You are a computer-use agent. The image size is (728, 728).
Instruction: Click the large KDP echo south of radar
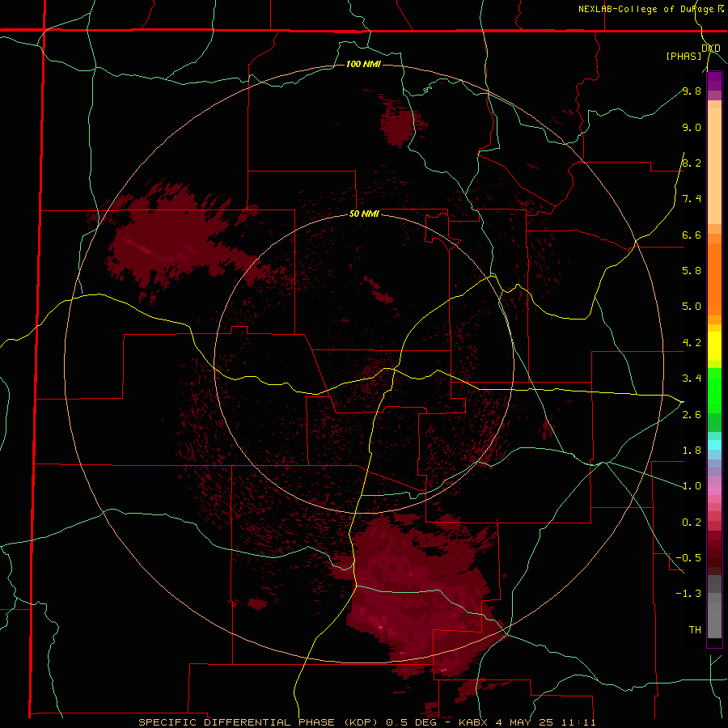click(x=418, y=599)
